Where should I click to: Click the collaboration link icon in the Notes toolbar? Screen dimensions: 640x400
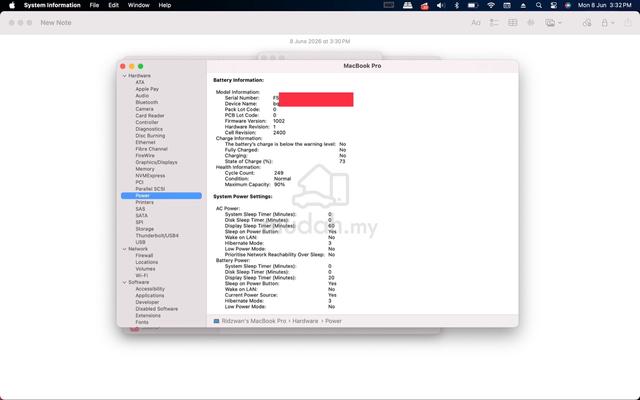click(x=587, y=23)
